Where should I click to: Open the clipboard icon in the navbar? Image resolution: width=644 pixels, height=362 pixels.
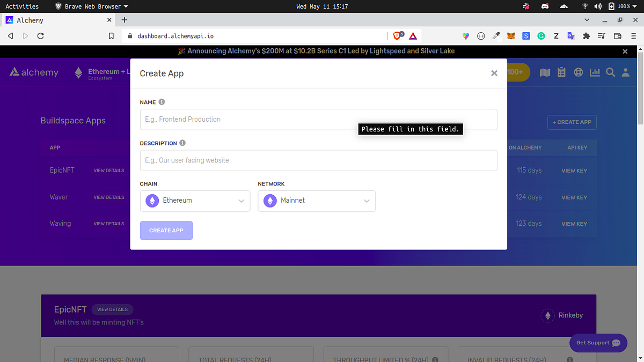point(561,72)
